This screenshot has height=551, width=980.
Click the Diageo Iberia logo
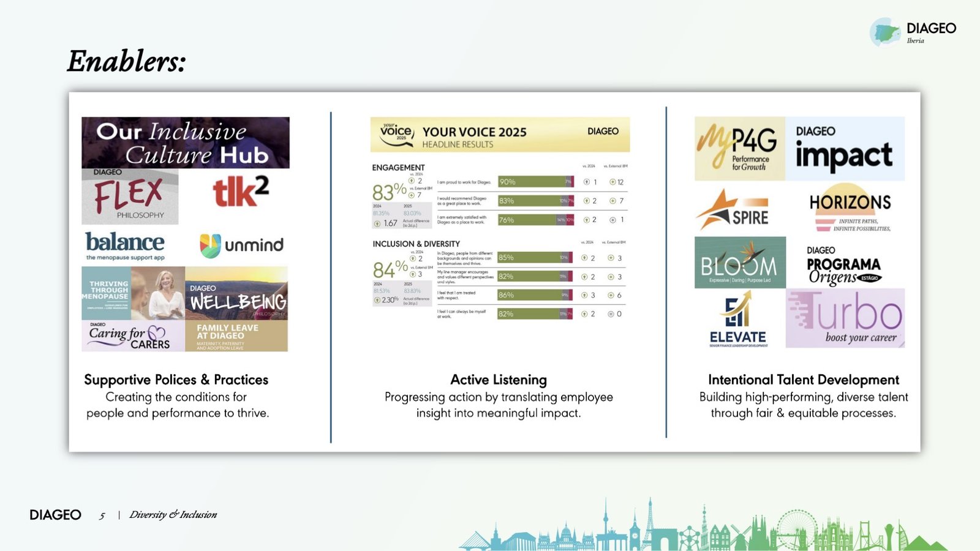912,32
